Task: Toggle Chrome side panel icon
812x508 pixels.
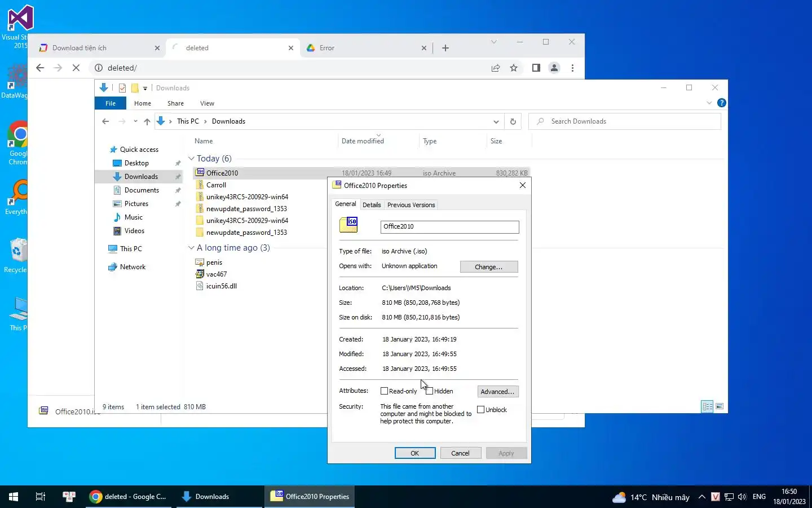Action: point(536,68)
